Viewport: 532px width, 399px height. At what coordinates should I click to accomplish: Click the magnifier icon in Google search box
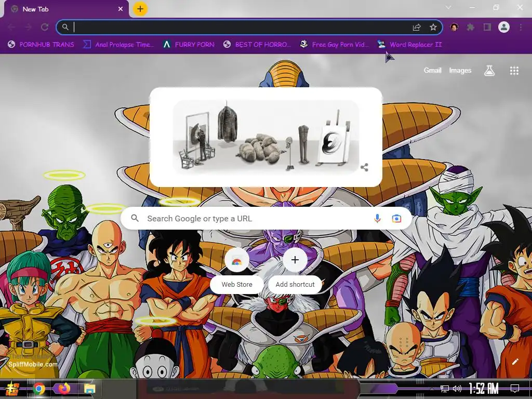135,218
